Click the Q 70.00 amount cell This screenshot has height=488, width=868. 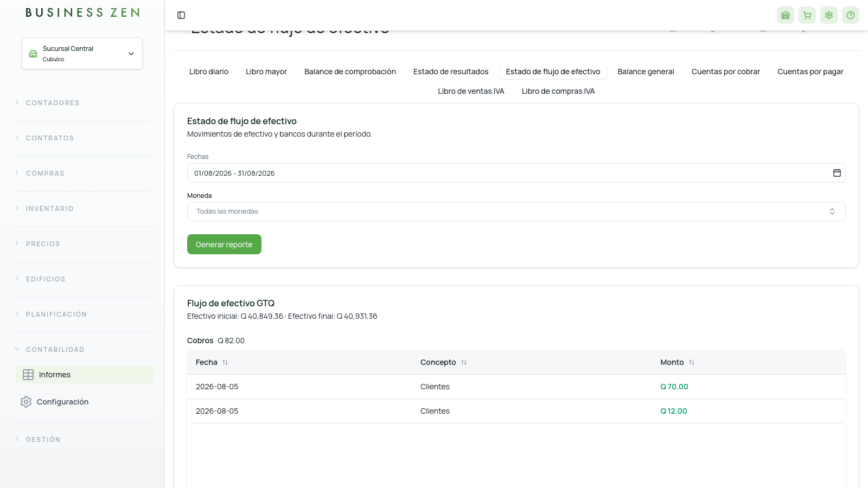click(674, 387)
